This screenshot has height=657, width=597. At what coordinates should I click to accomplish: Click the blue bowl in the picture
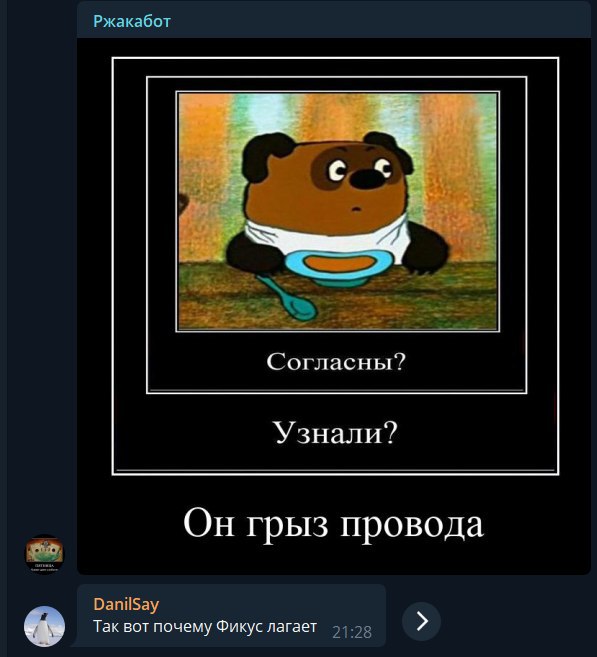[x=338, y=267]
